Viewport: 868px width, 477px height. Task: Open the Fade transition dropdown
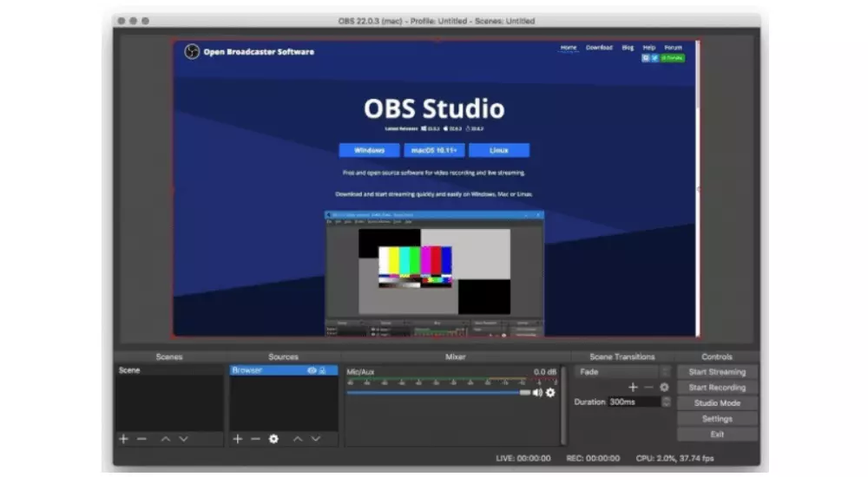tap(622, 372)
